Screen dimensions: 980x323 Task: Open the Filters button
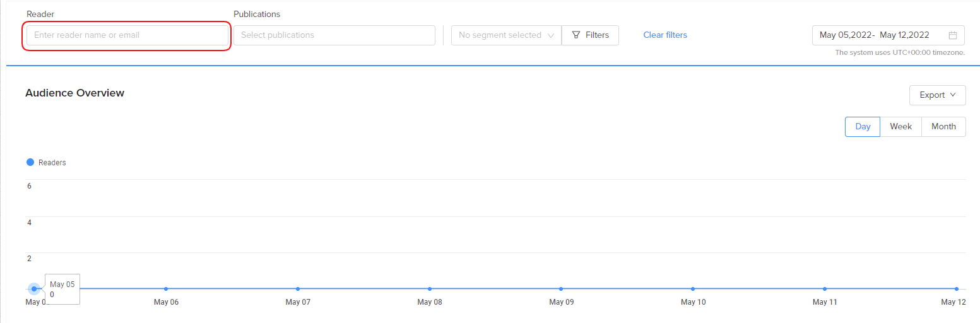(x=590, y=35)
